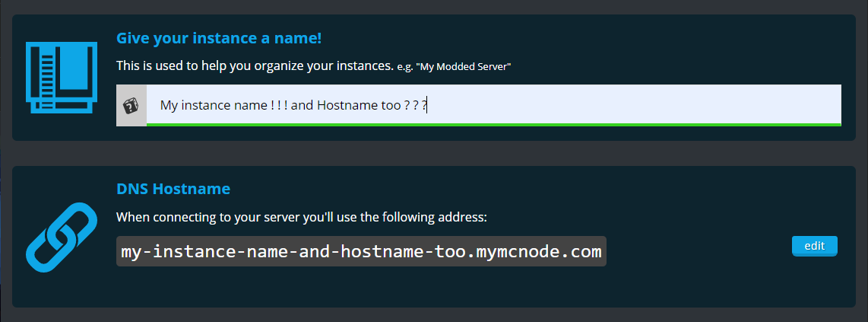
Task: Click the question marks in name field
Action: pos(413,105)
